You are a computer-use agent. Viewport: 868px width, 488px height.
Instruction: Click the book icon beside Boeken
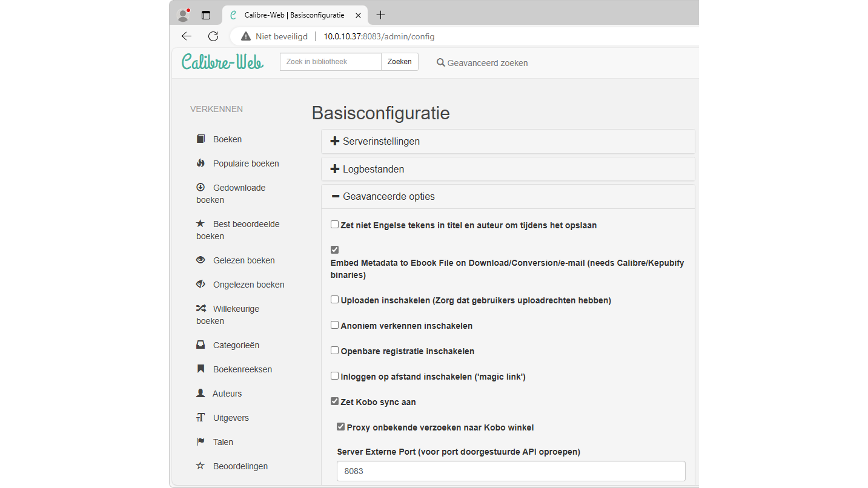coord(200,139)
